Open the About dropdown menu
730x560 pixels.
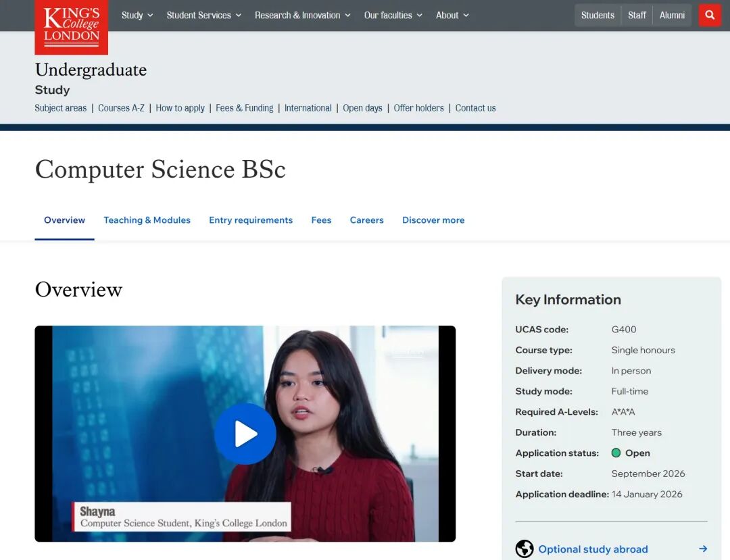(452, 16)
